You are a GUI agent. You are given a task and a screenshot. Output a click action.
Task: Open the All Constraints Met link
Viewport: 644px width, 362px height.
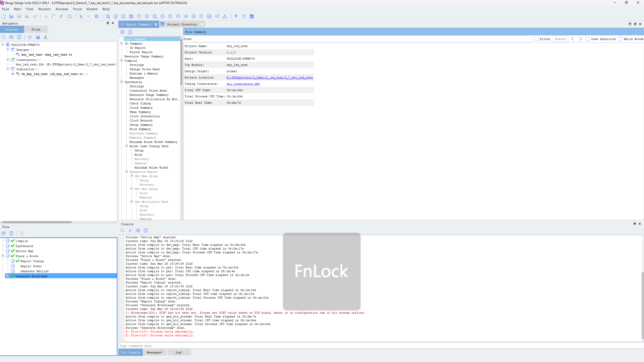pyautogui.click(x=243, y=84)
